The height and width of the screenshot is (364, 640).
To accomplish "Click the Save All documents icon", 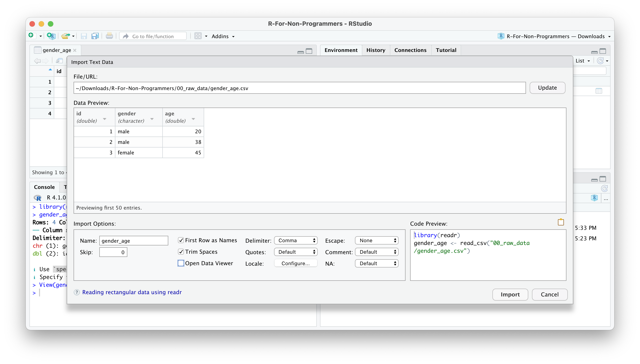I will click(95, 36).
